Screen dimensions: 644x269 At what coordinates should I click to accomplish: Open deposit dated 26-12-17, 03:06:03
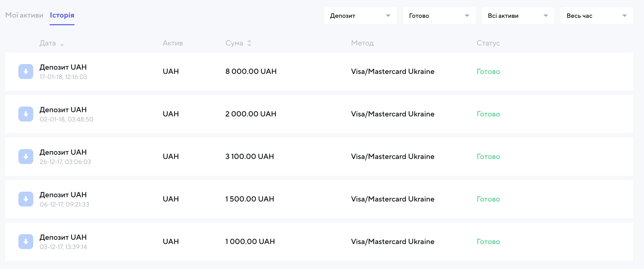pos(65,157)
